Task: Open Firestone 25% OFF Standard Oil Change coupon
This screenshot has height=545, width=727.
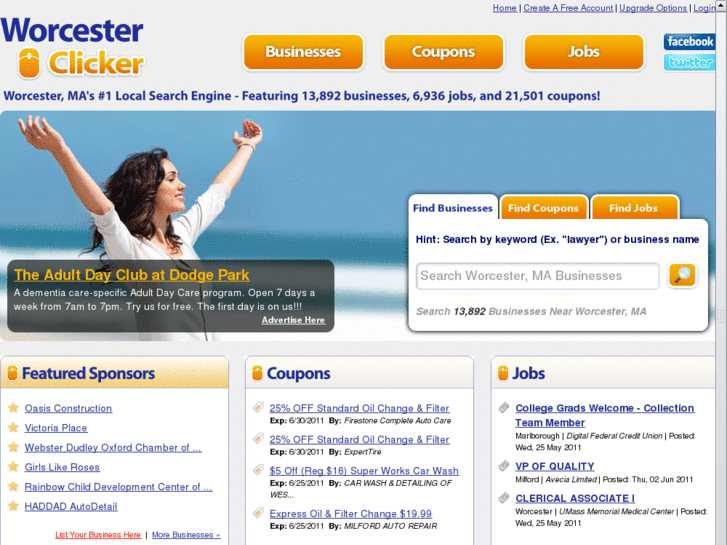Action: [x=359, y=408]
